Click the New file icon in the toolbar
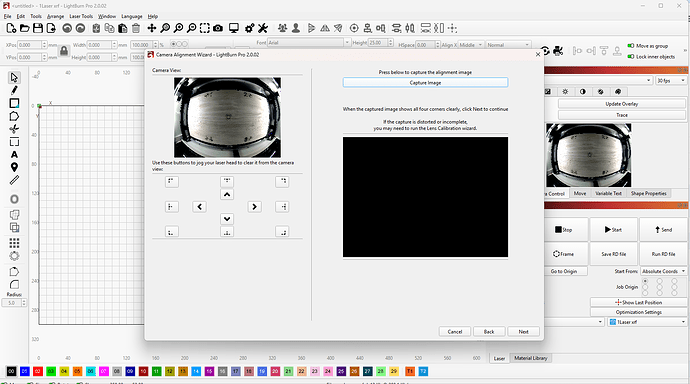Image resolution: width=690 pixels, height=384 pixels. point(11,28)
